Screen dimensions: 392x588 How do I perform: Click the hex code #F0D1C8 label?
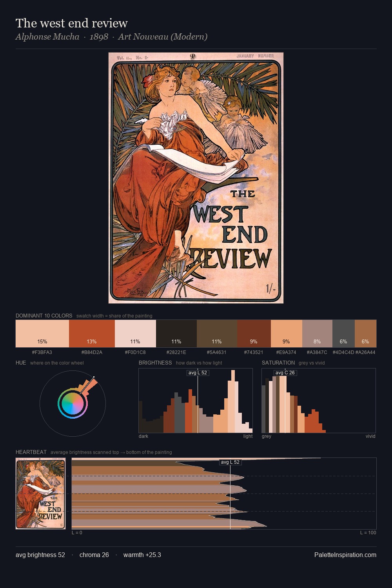point(135,352)
